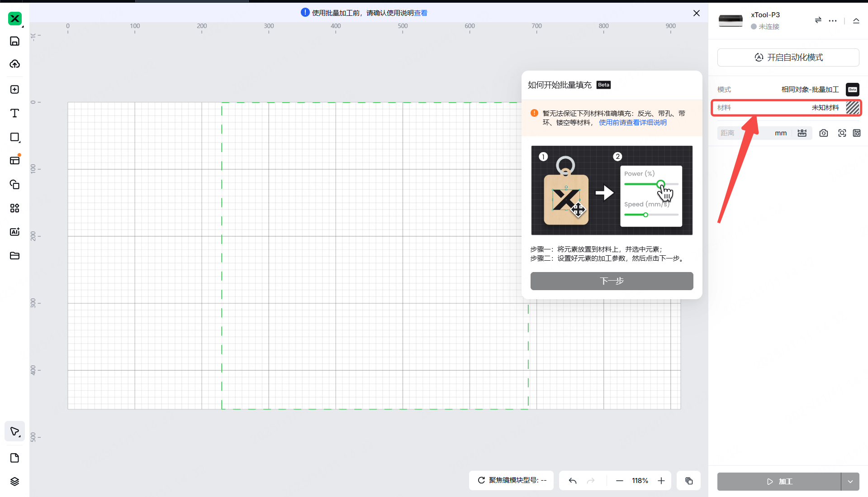Click the switch device arrows icon
The width and height of the screenshot is (868, 497).
[x=818, y=20]
